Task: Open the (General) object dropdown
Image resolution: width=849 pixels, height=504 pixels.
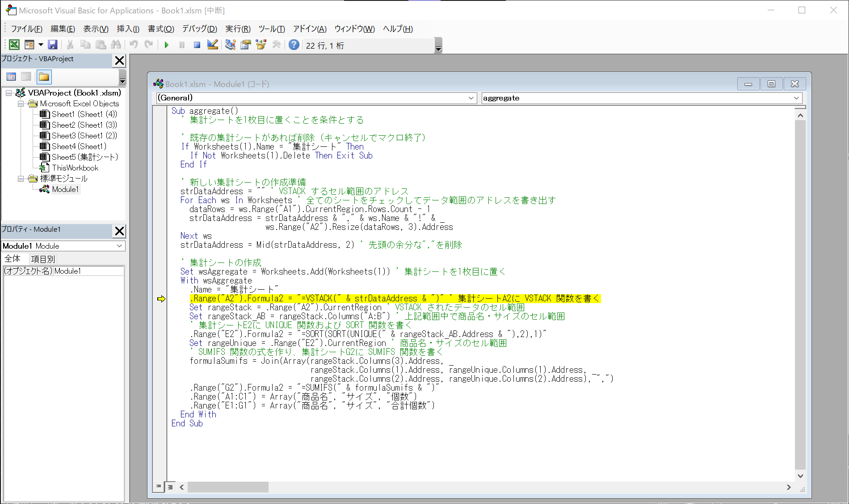Action: click(471, 98)
